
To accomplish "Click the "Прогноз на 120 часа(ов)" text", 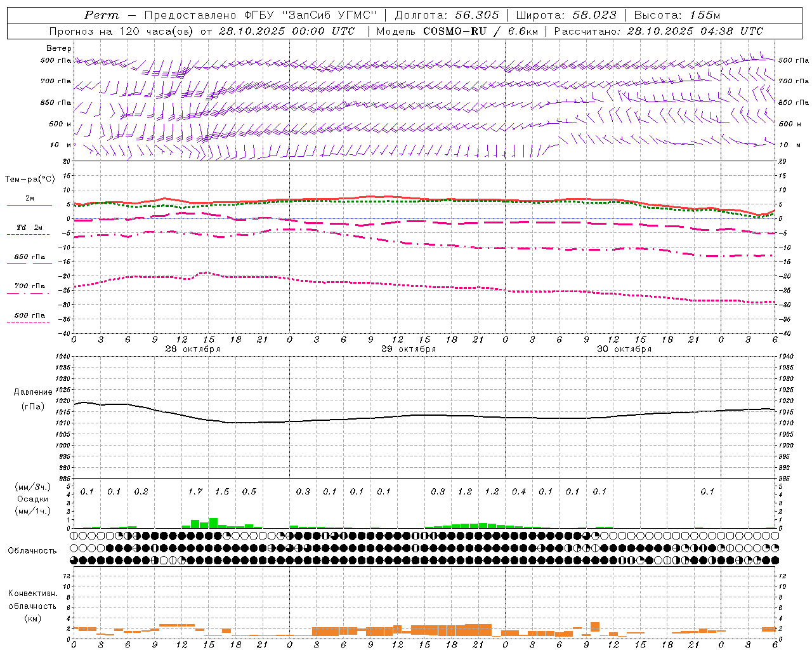I will pyautogui.click(x=122, y=31).
